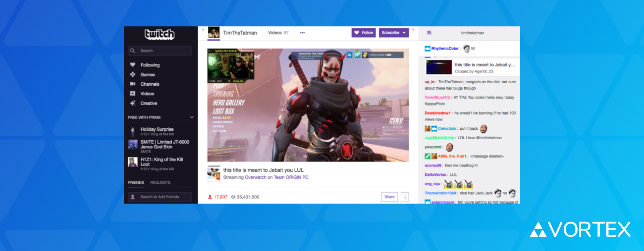Screen dimensions: 644x251
Task: Click the emote in yowutm8's message
Action: point(449,147)
